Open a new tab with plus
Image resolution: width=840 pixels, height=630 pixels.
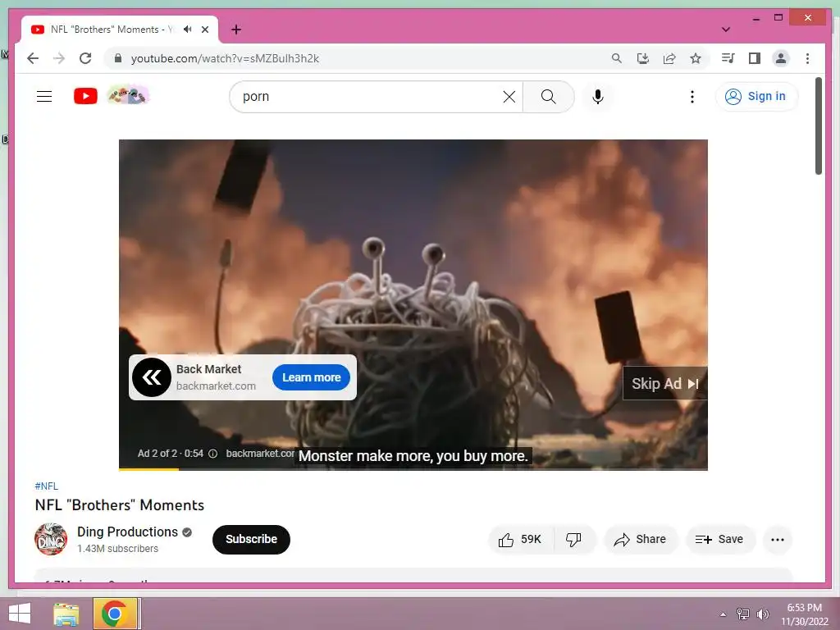[x=236, y=30]
